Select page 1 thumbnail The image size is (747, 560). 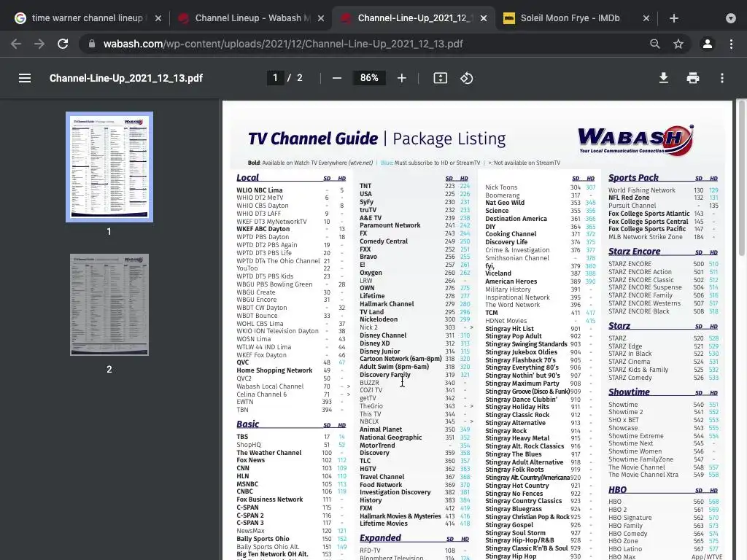tap(109, 167)
